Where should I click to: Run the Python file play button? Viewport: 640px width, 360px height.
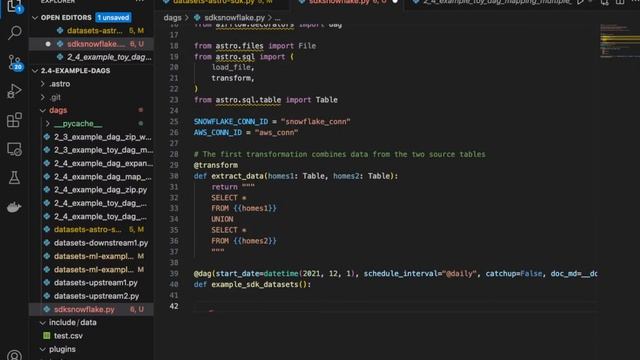(x=580, y=2)
